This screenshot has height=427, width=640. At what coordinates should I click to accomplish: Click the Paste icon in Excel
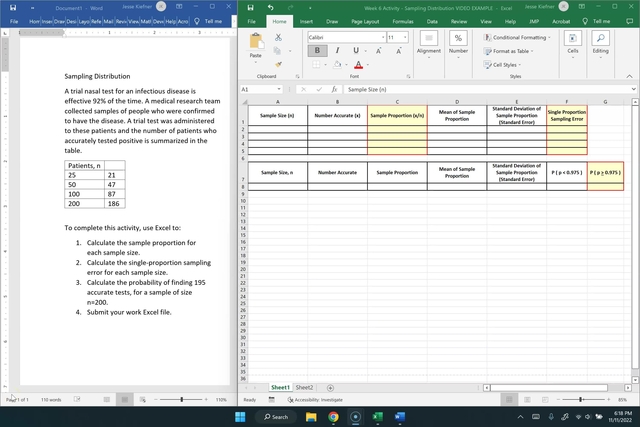click(256, 41)
